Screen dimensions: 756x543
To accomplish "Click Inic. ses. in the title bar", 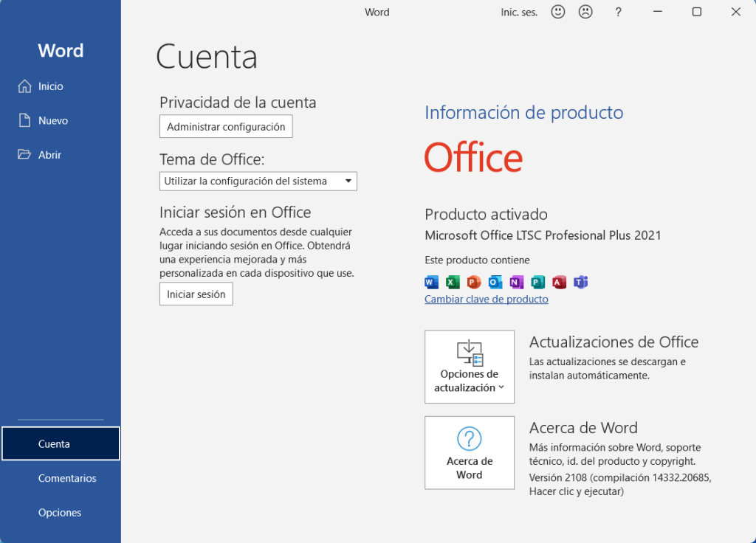I will 519,13.
